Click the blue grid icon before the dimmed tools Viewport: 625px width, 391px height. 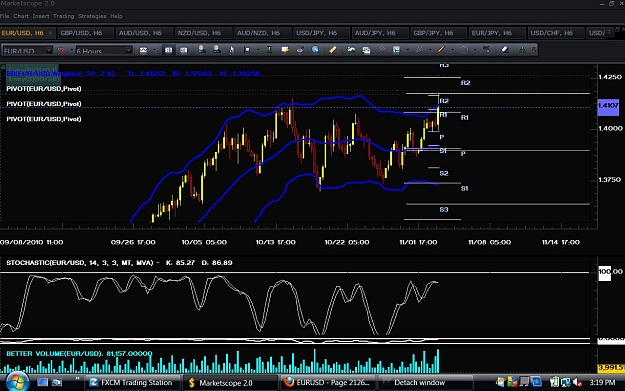(396, 50)
